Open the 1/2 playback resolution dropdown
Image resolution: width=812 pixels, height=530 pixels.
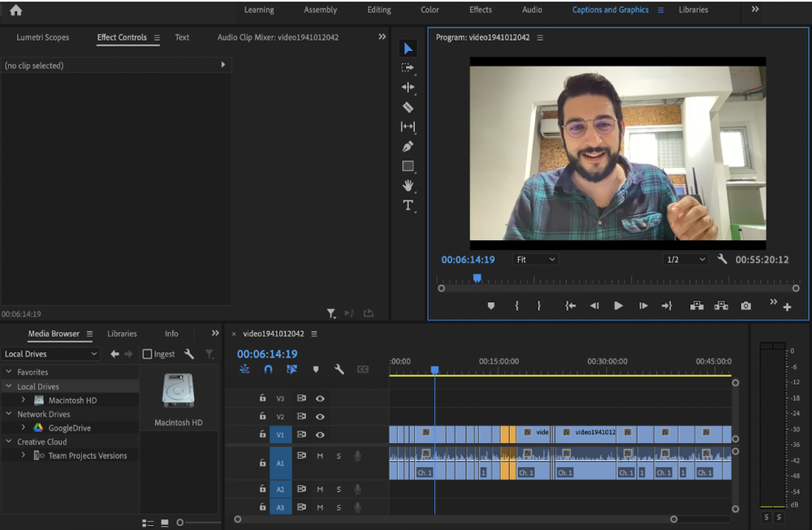pyautogui.click(x=685, y=260)
